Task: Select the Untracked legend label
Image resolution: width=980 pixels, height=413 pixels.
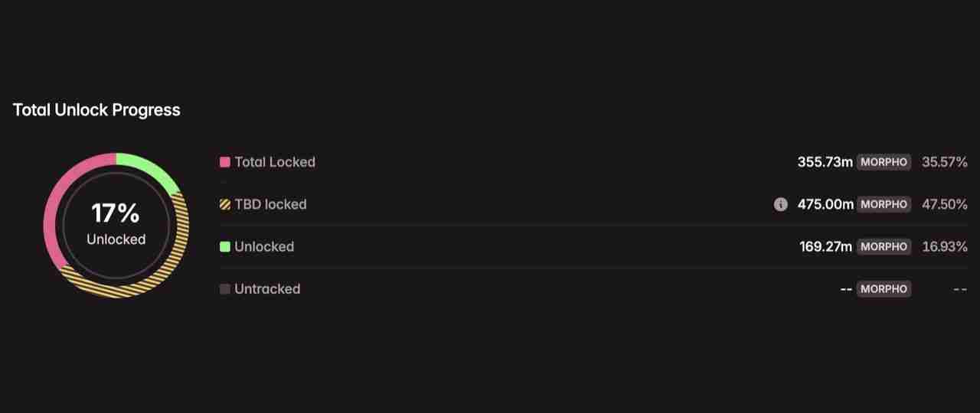Action: point(267,289)
